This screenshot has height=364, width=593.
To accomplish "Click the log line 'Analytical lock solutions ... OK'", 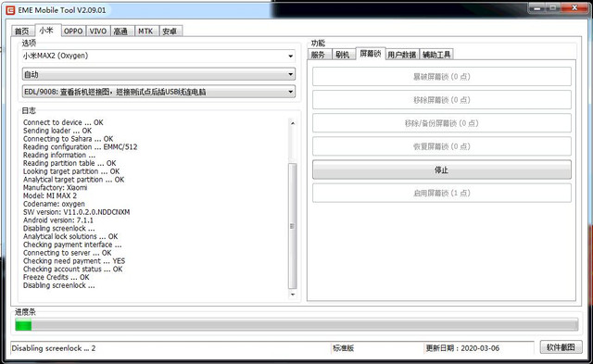I will click(x=70, y=236).
